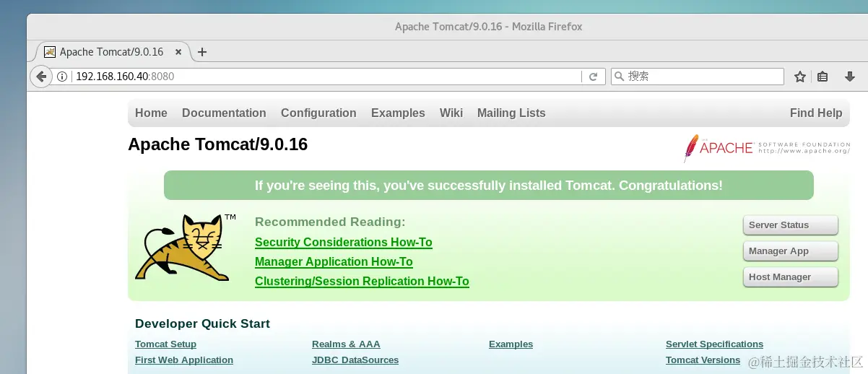Screen dimensions: 868x374
Task: Open the Examples navigation item in top bar
Action: tap(398, 113)
